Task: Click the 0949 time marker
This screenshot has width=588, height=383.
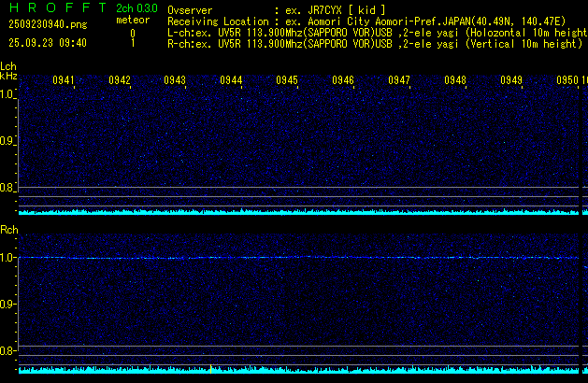Action: (x=511, y=81)
